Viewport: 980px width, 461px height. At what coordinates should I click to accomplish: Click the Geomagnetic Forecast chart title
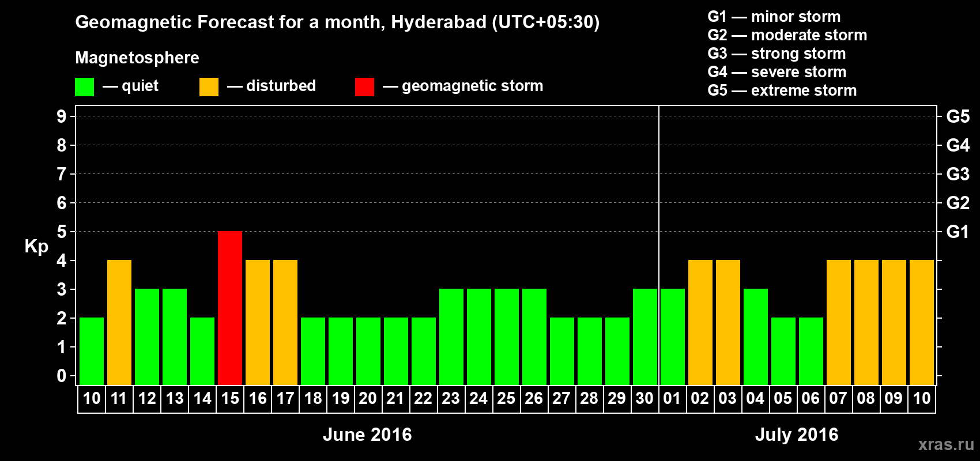(337, 22)
